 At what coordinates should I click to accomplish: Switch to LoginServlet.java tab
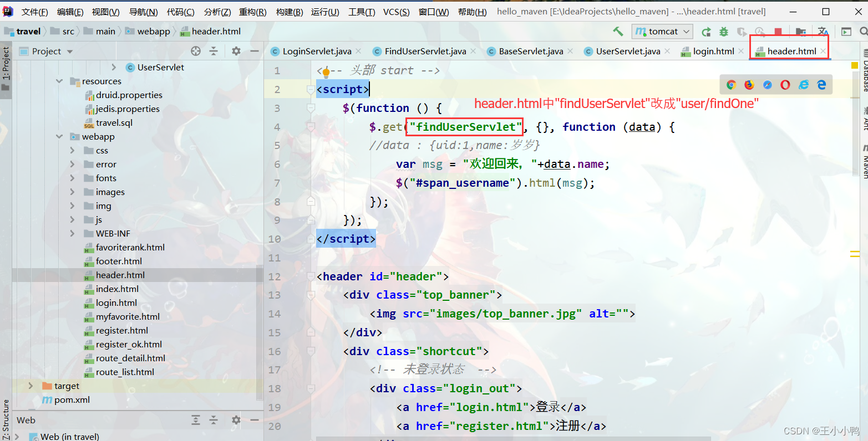tap(317, 51)
